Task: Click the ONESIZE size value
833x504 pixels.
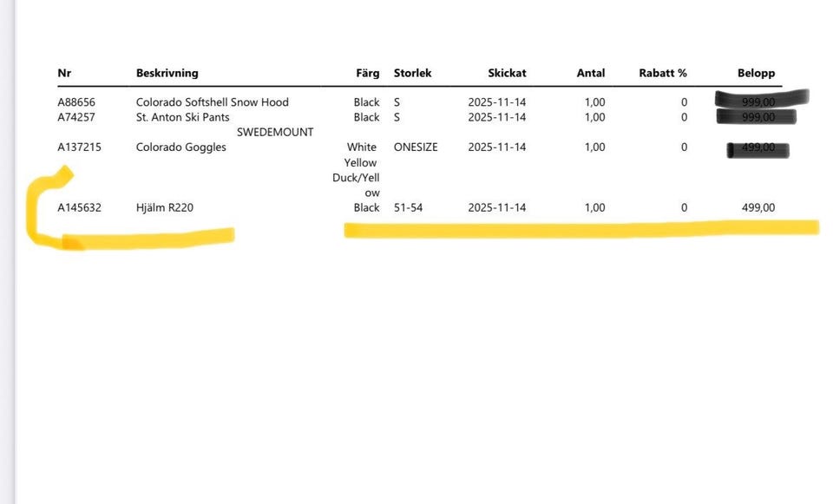Action: pyautogui.click(x=416, y=147)
